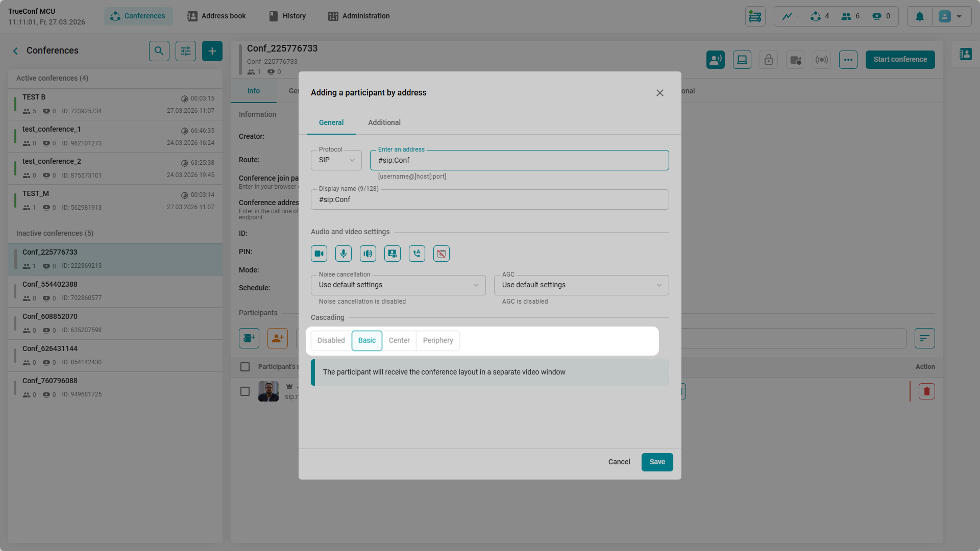Click the Display name input field
The width and height of the screenshot is (980, 551).
click(x=489, y=199)
